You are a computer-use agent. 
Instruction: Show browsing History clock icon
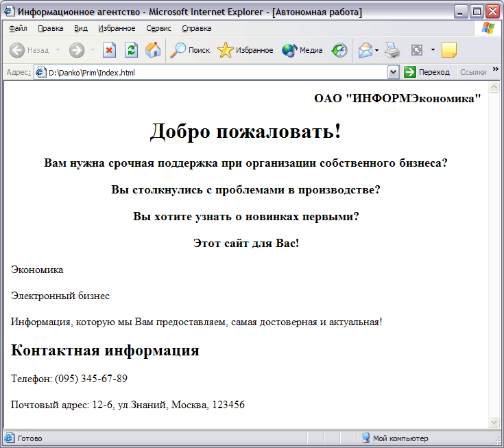point(339,50)
